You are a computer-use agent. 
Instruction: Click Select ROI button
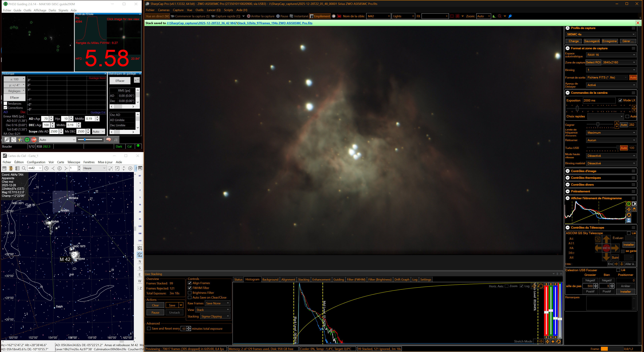click(593, 62)
